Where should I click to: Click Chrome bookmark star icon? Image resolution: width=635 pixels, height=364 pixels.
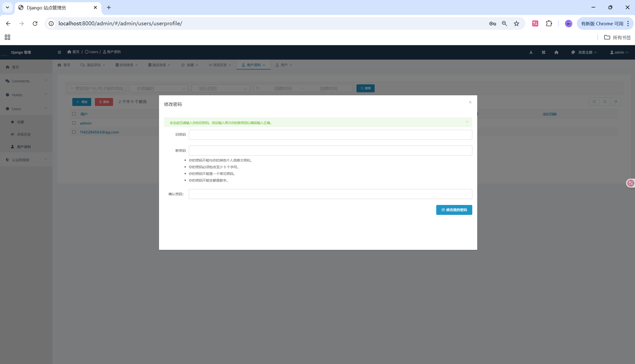(516, 24)
